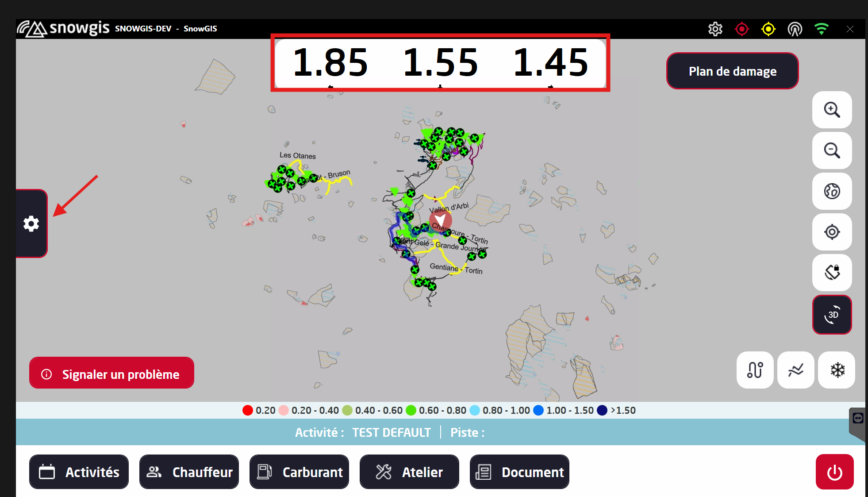Open the Plan de damage panel
The height and width of the screenshot is (497, 868).
pyautogui.click(x=732, y=71)
